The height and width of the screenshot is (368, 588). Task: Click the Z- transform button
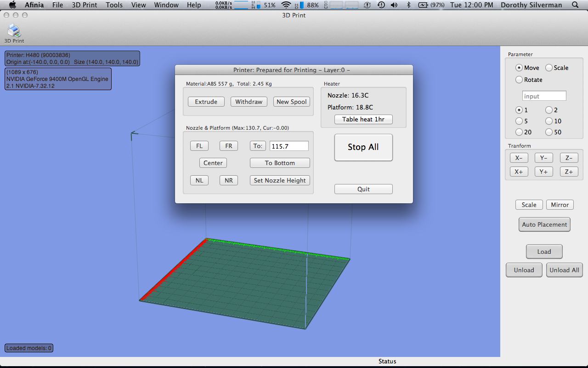pos(569,158)
